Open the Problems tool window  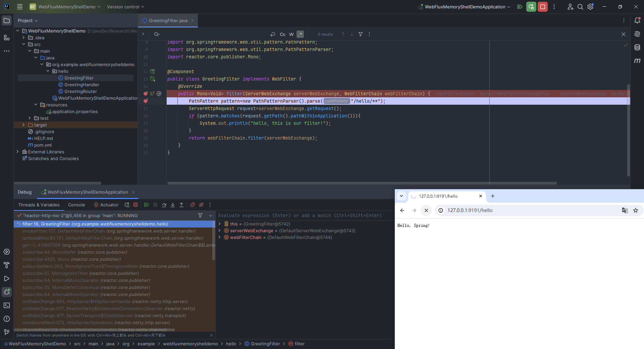pos(7,319)
